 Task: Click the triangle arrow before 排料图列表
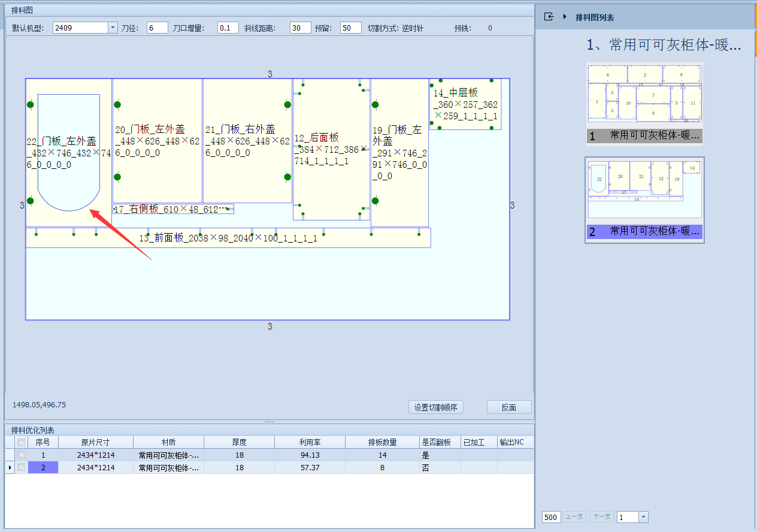pyautogui.click(x=565, y=17)
